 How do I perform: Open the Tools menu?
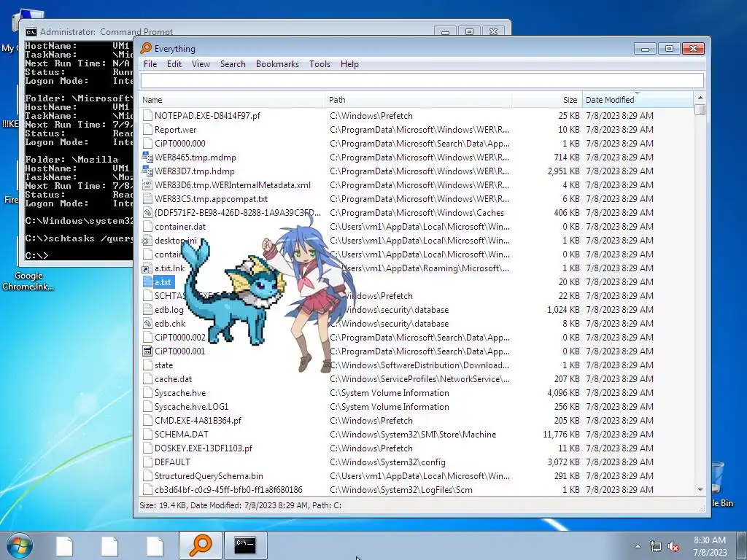coord(320,64)
